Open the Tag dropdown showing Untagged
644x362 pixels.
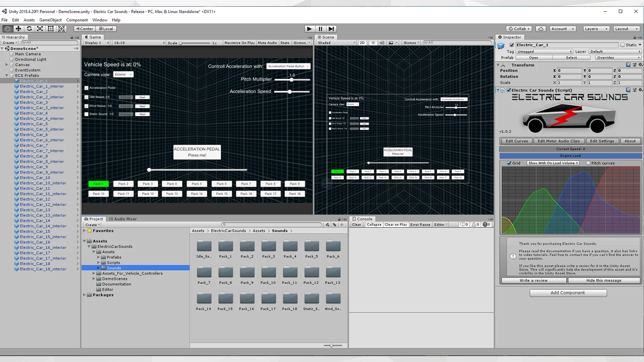(x=544, y=52)
